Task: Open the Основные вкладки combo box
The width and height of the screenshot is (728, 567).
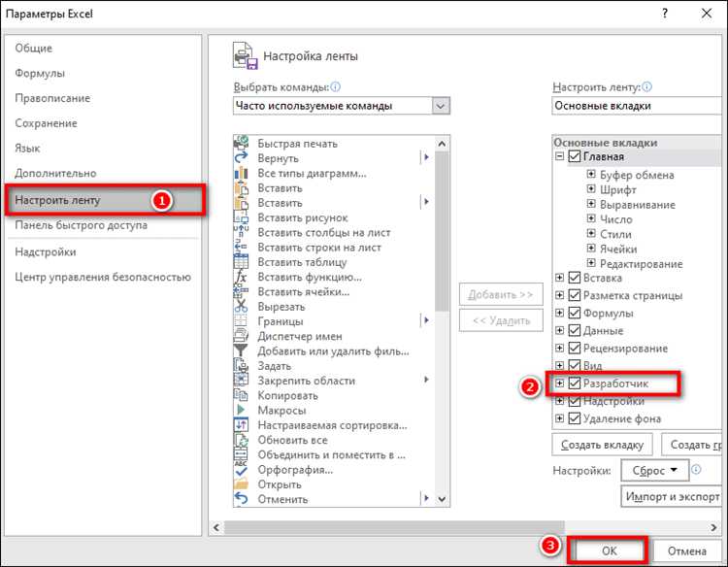Action: coord(637,106)
